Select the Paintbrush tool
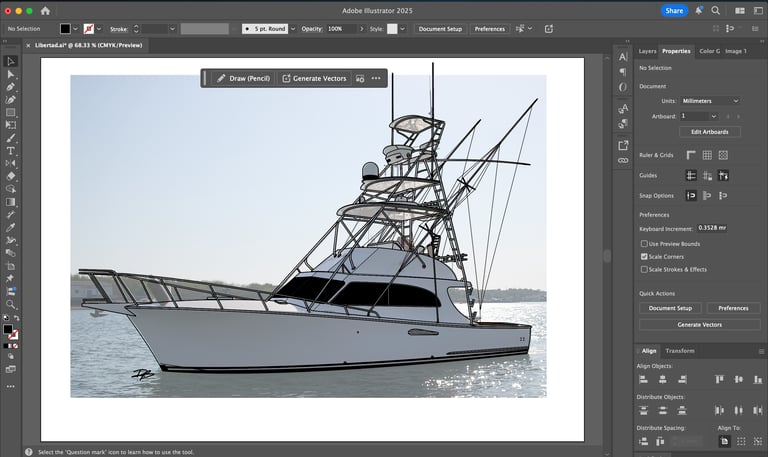768x457 pixels. [10, 138]
